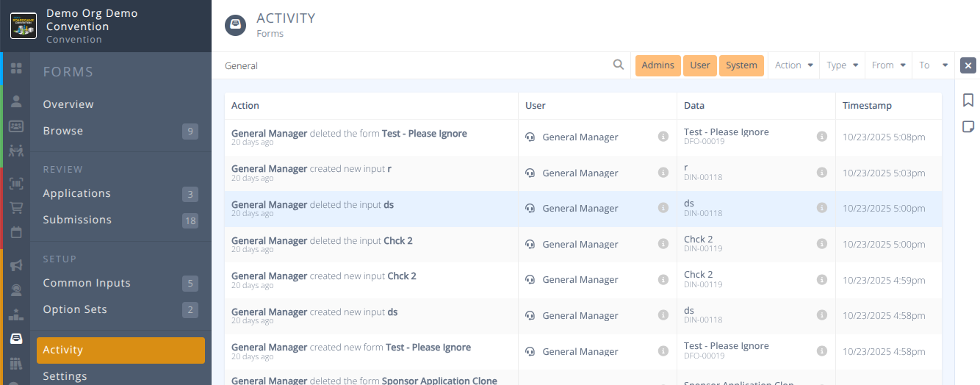The width and height of the screenshot is (980, 385).
Task: Open the webcam person icon in sidebar
Action: (x=16, y=289)
